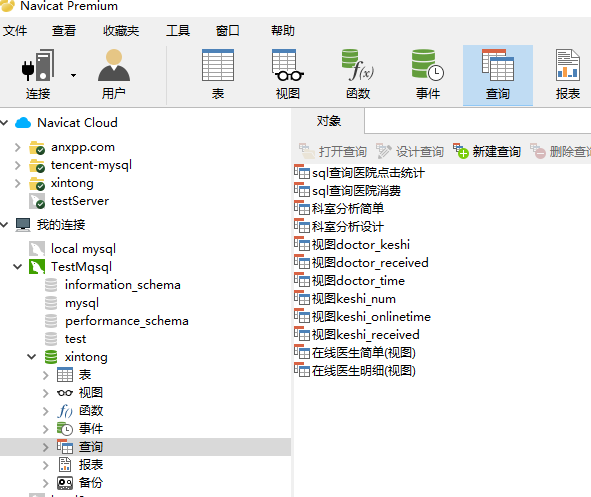Click the 函数 f() icon in tree
This screenshot has height=497, width=591.
coord(65,411)
